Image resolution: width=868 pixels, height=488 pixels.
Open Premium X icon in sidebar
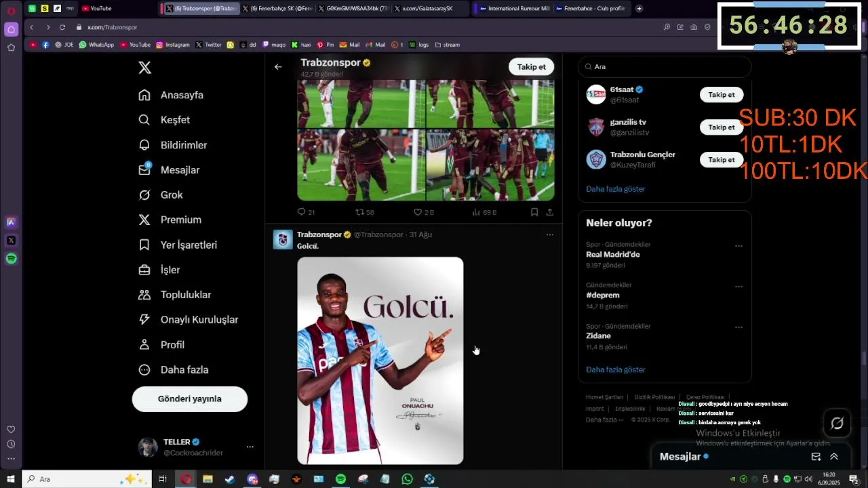point(144,220)
